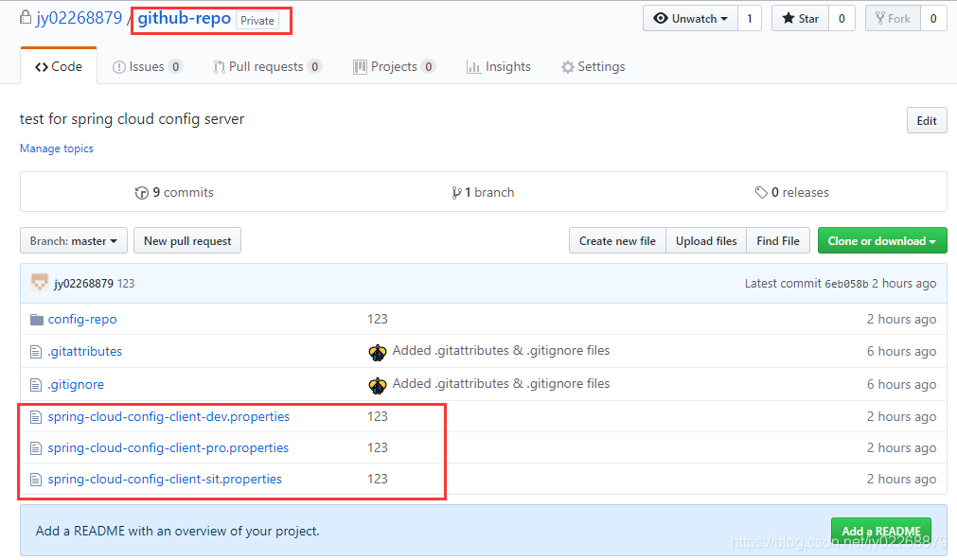Click the Unwatch eye icon
957x560 pixels.
coord(661,18)
